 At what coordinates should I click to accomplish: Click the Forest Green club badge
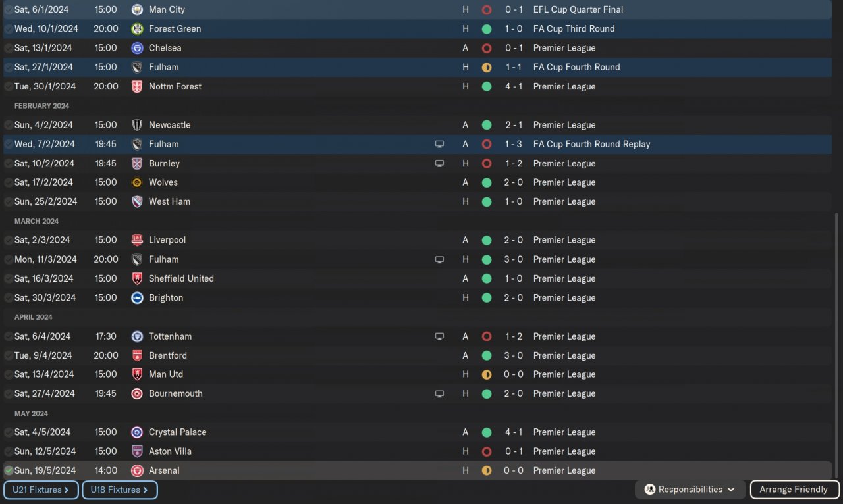tap(137, 29)
